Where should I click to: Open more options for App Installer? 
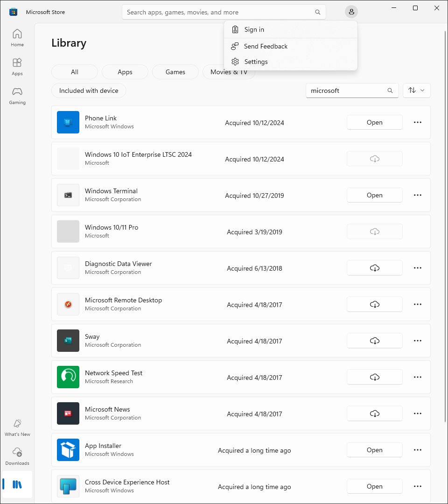point(418,450)
